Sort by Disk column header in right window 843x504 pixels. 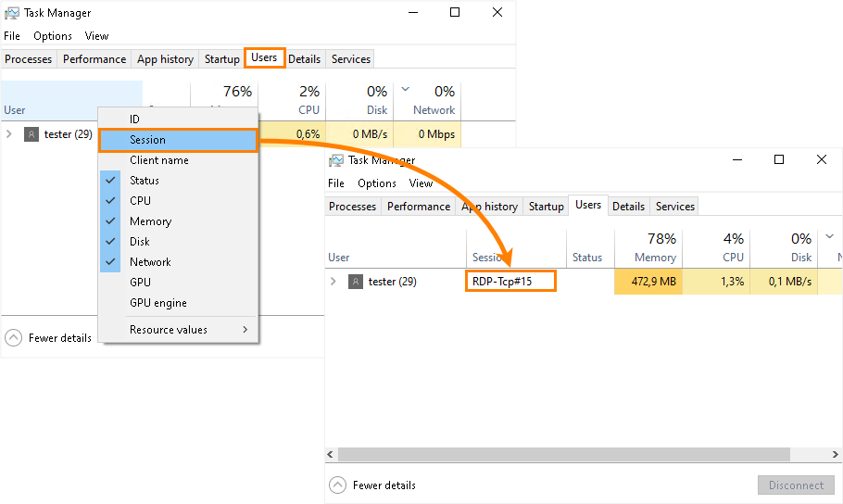click(784, 249)
